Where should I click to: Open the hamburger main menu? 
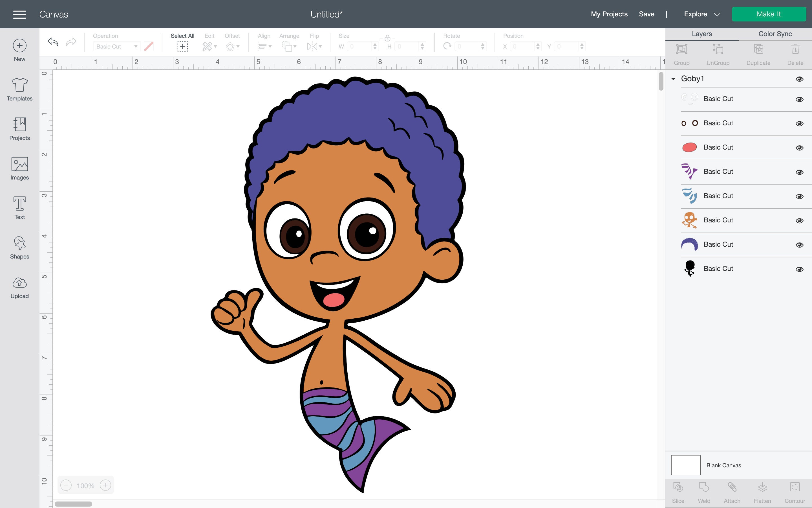click(x=19, y=14)
